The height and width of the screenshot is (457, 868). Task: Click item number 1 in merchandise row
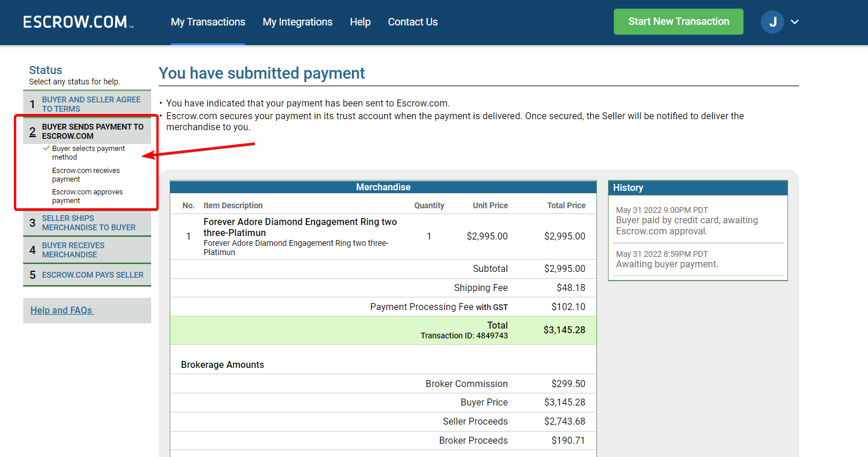pyautogui.click(x=188, y=236)
